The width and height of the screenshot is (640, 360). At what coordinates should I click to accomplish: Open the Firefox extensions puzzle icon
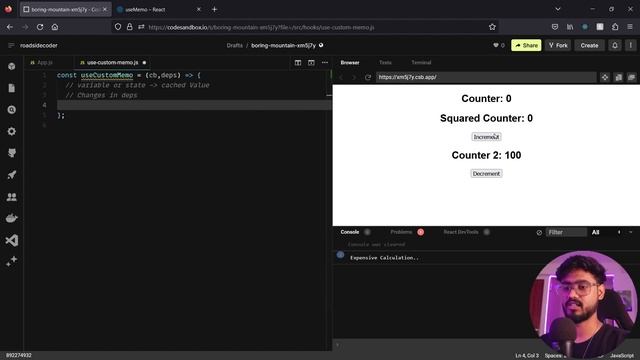pos(615,27)
